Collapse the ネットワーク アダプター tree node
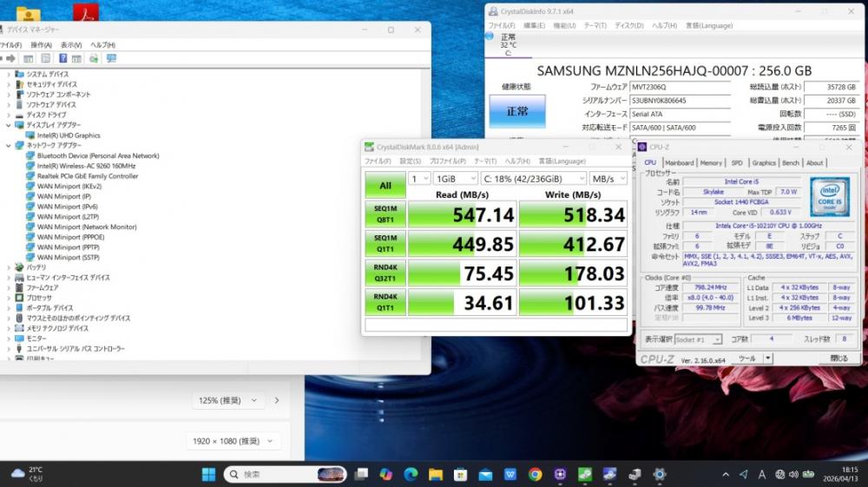Screen dimensions: 868x487 [x=9, y=146]
